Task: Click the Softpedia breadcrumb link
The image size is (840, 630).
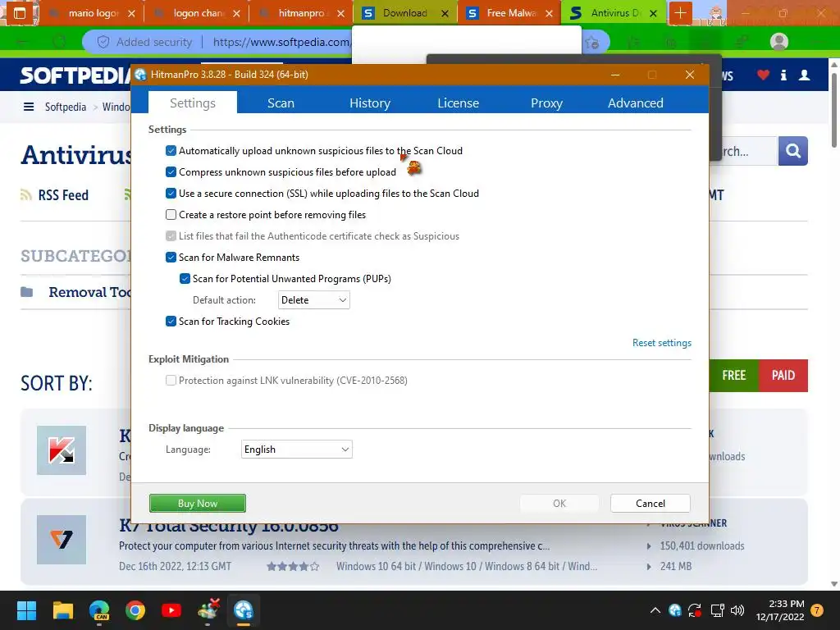Action: coord(66,107)
